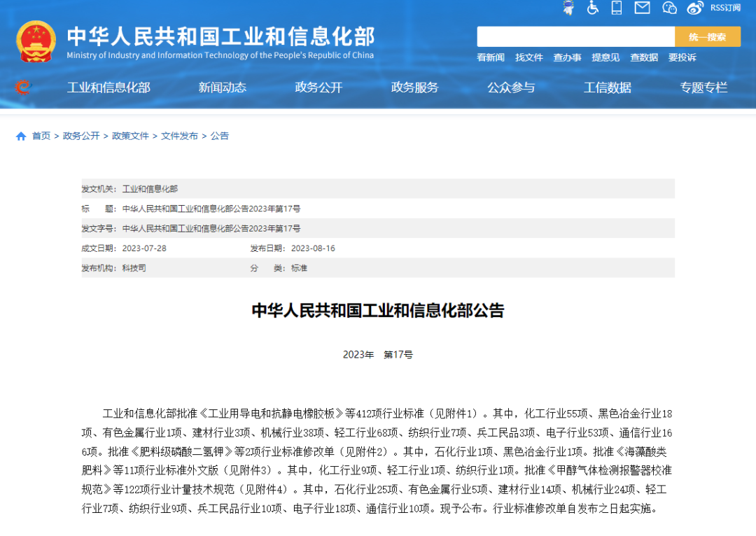Click the red gear icon beside navigation
Viewport: 756px width, 536px height.
pyautogui.click(x=22, y=87)
